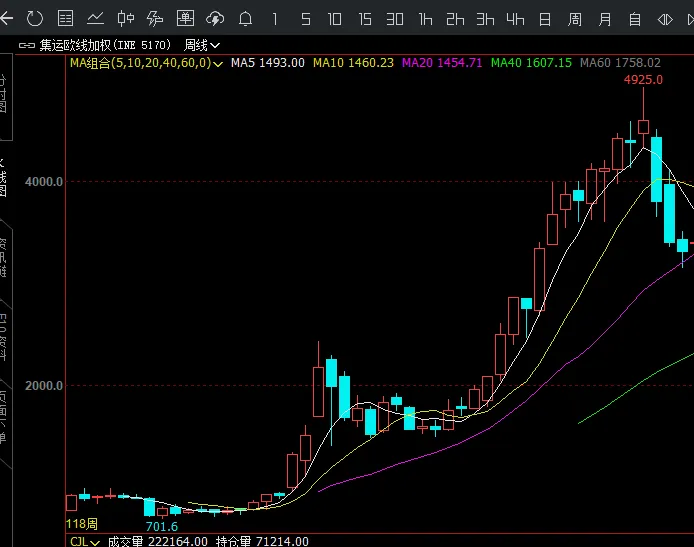Click the contract name 集运欧线加权(INE 5170)
The width and height of the screenshot is (694, 547).
pos(105,45)
